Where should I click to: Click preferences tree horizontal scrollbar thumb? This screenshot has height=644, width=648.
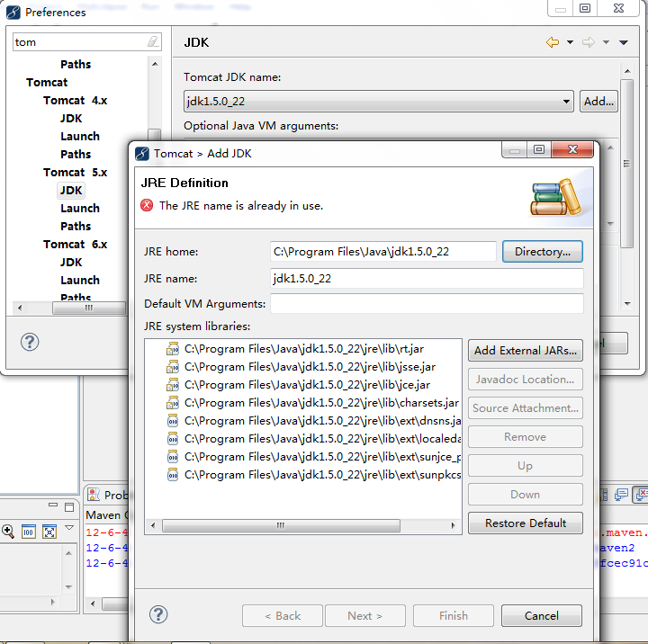pos(89,308)
